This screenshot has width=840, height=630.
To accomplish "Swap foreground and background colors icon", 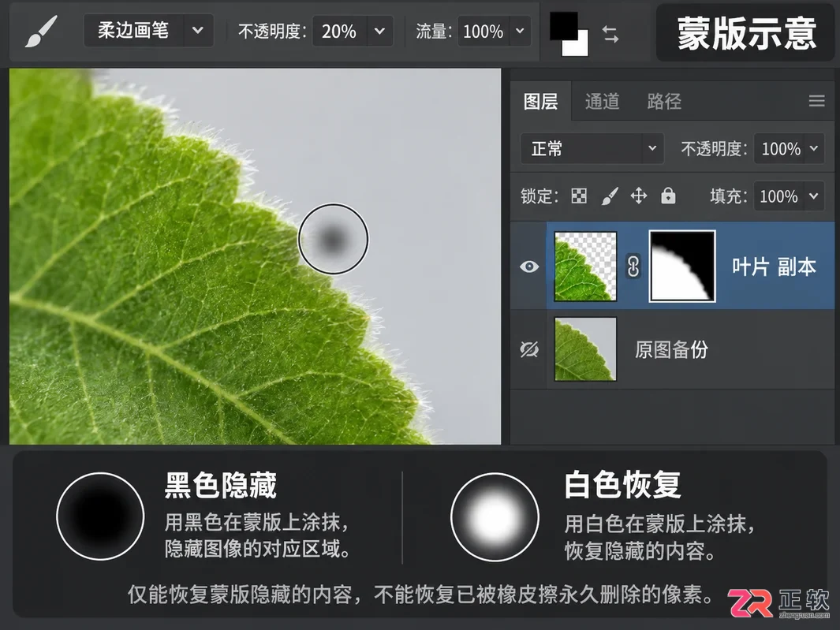I will coord(610,35).
